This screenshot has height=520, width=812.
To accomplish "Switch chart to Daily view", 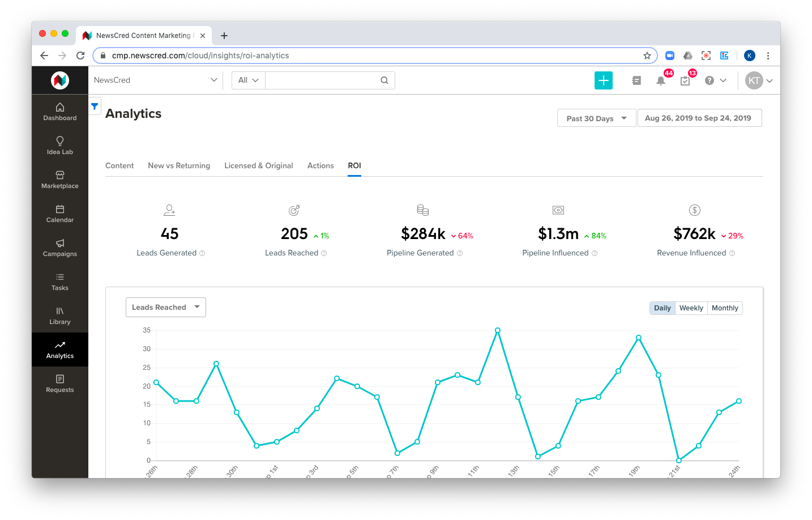I will pyautogui.click(x=663, y=308).
